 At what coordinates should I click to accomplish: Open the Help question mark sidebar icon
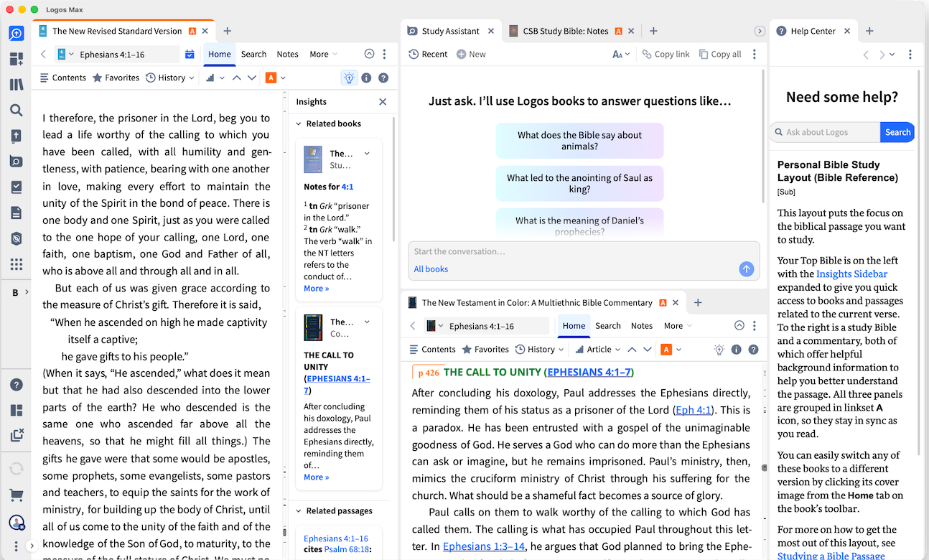(16, 385)
